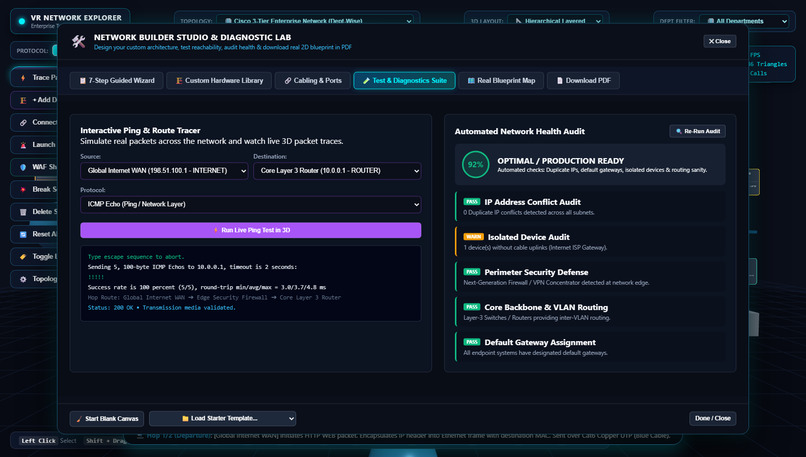Click Default Gateway Assignment PASS badge
Viewport: 806px width, 457px height.
pyautogui.click(x=471, y=341)
